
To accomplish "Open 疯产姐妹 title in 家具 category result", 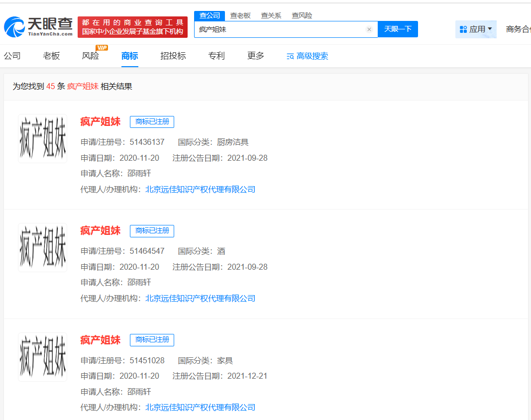I will (100, 340).
